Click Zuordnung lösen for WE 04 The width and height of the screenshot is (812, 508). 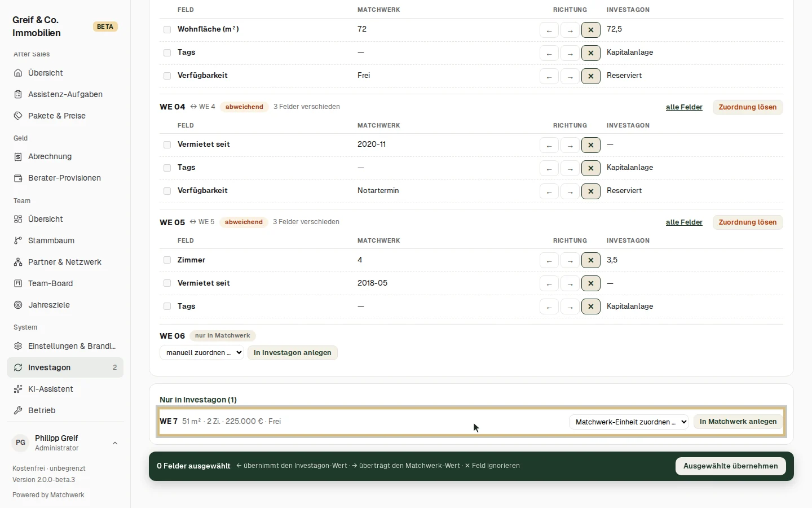tap(748, 107)
